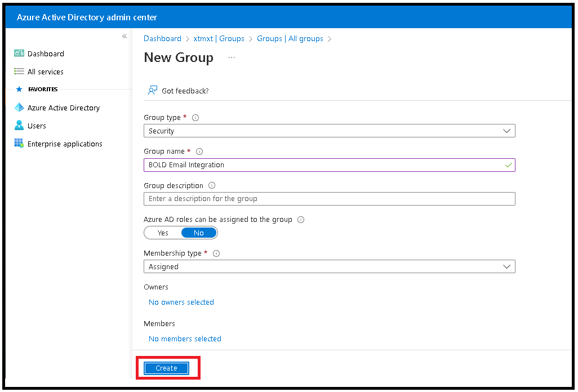
Task: Open Enterprise applications from sidebar
Action: [x=64, y=144]
